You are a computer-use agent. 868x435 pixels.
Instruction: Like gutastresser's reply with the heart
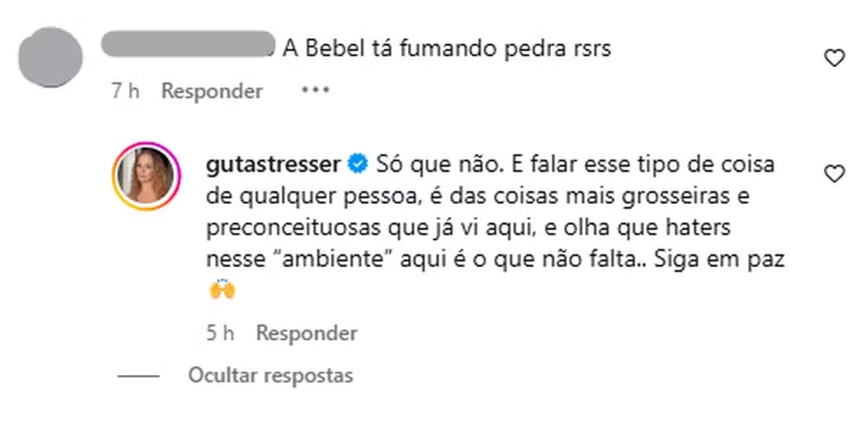point(833,174)
